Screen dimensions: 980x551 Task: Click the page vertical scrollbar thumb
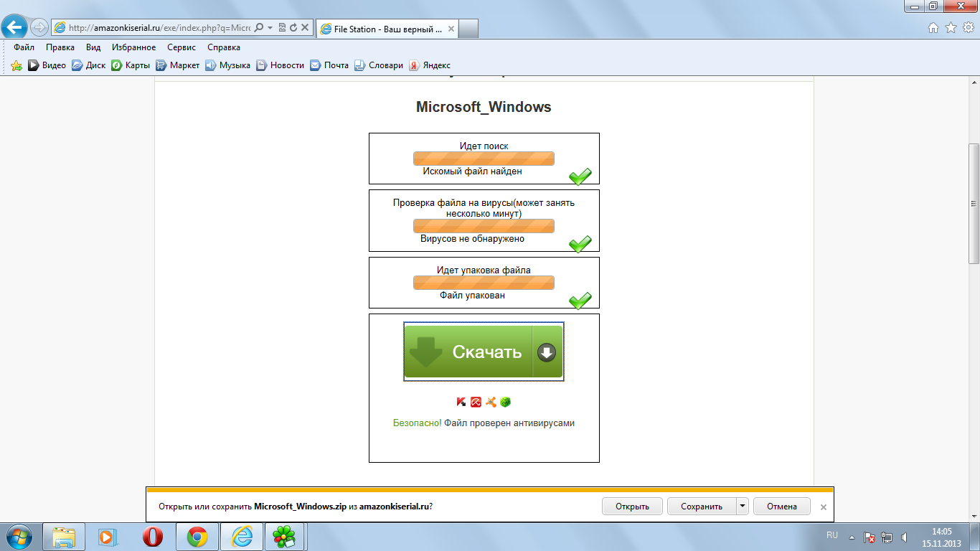(974, 203)
